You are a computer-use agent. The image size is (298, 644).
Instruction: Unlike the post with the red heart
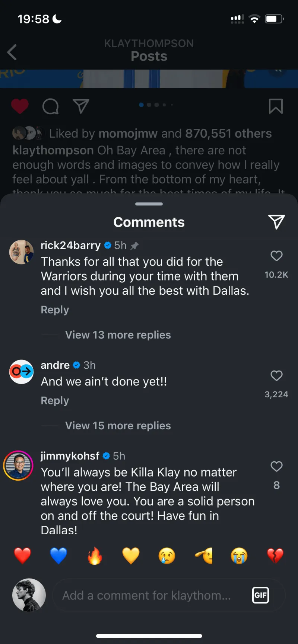tap(20, 106)
